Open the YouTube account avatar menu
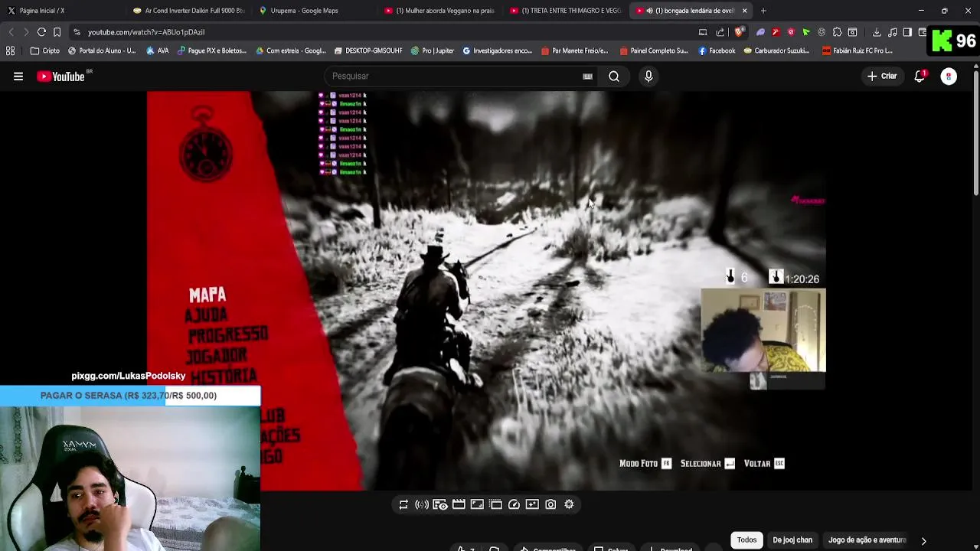The width and height of the screenshot is (980, 551). click(949, 77)
